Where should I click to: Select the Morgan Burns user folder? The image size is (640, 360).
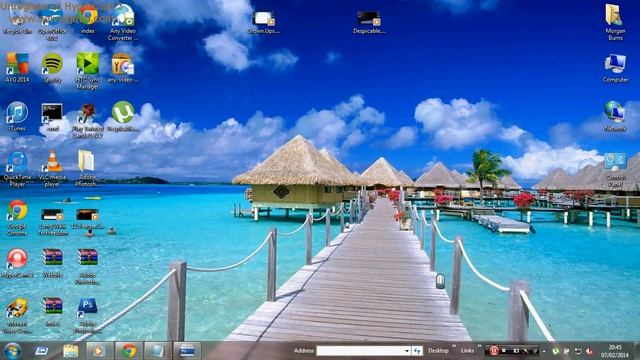pos(615,22)
